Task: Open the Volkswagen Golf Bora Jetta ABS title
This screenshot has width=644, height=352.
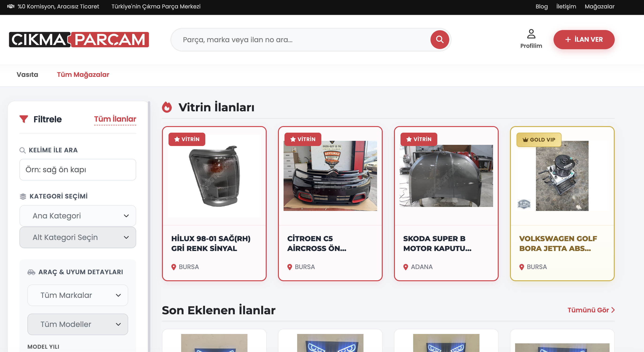Action: pyautogui.click(x=558, y=243)
